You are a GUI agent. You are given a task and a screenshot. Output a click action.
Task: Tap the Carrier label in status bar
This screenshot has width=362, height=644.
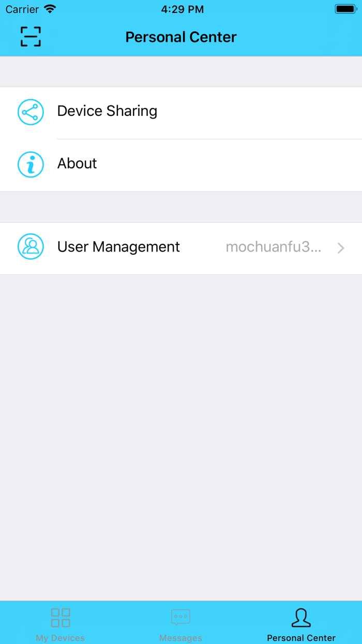click(22, 9)
